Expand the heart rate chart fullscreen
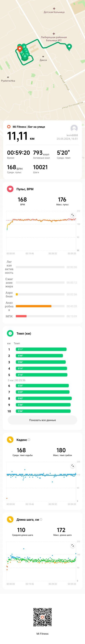Screen dimensions: 85x644 coord(72,215)
